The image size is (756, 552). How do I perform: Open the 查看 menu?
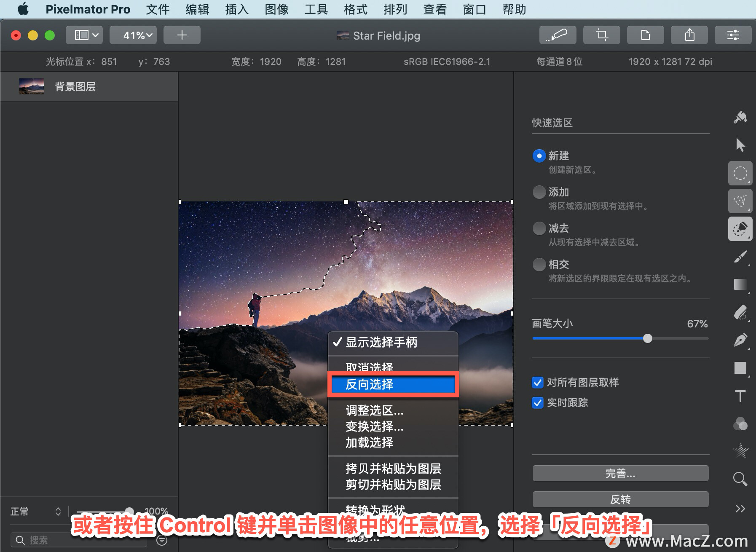(x=435, y=9)
